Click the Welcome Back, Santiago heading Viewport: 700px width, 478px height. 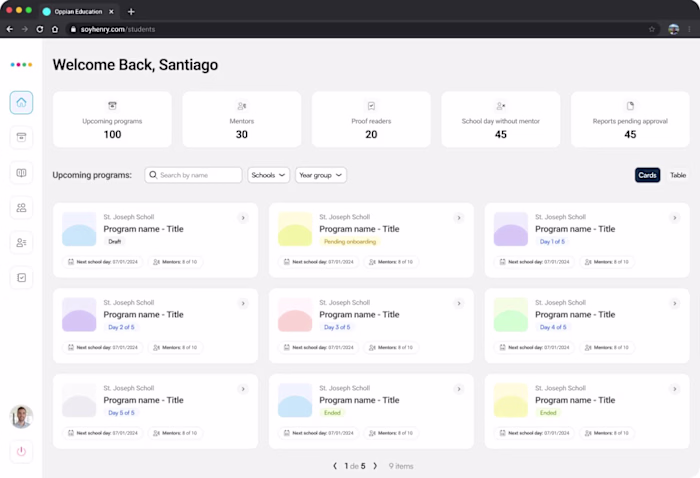[x=135, y=65]
